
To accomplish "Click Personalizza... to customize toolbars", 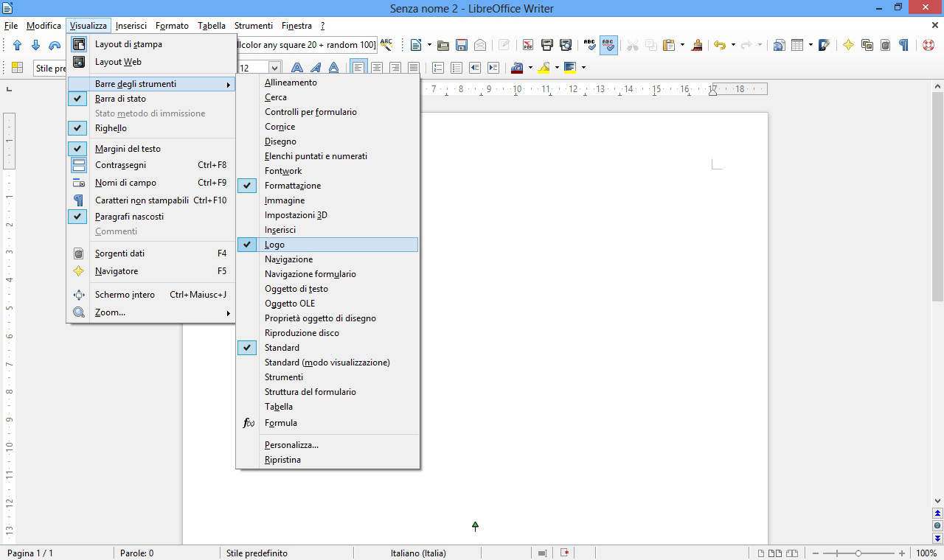I will pos(291,445).
